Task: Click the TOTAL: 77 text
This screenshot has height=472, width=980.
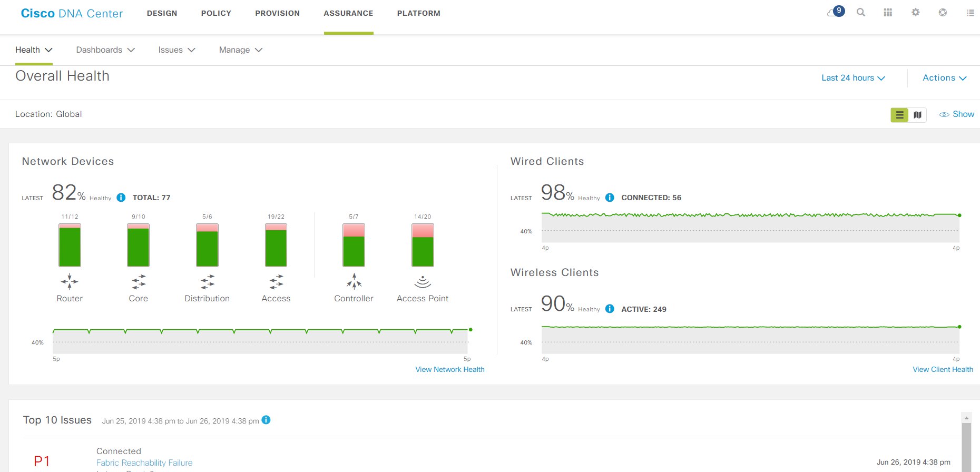Action: pyautogui.click(x=151, y=198)
